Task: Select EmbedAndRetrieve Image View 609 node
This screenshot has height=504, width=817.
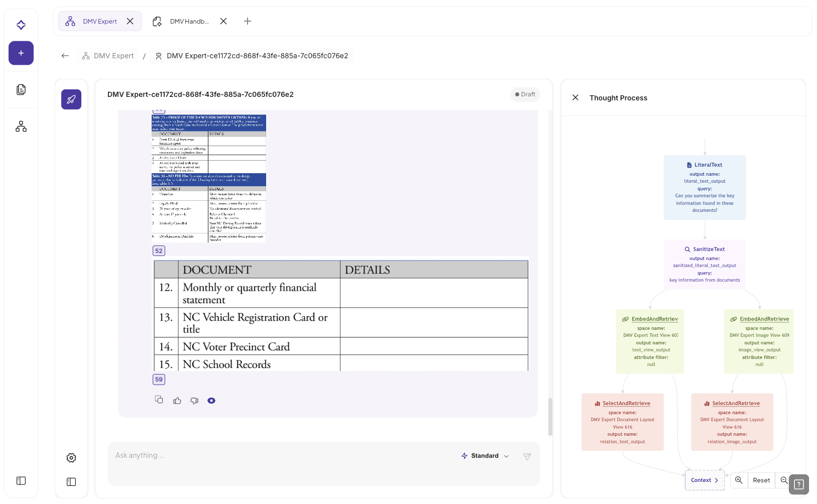Action: [x=759, y=341]
